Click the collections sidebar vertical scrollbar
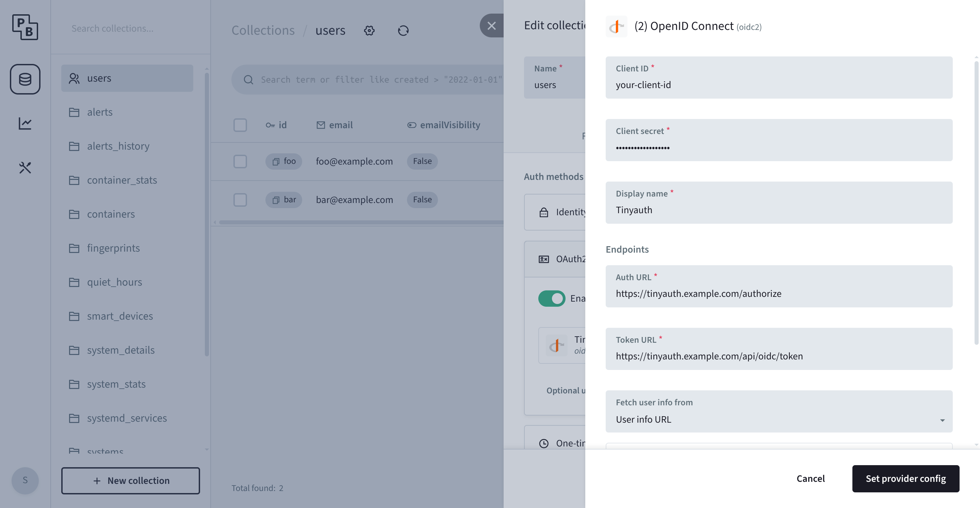 [207, 215]
